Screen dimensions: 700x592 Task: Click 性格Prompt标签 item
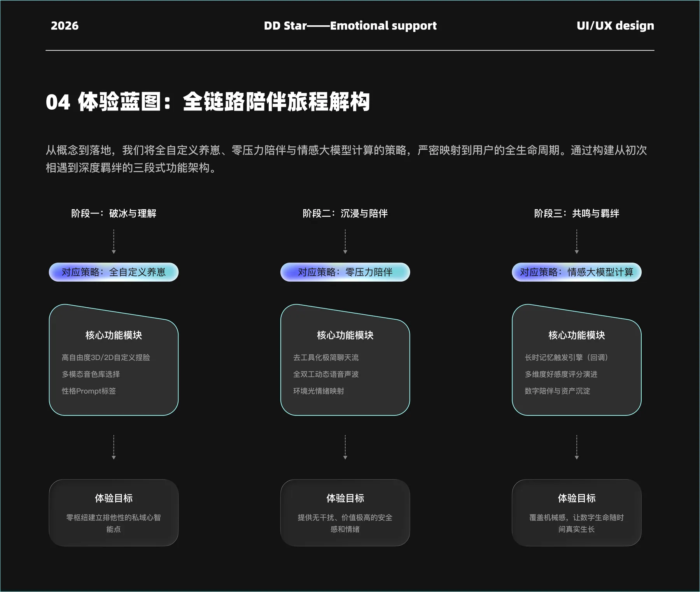[89, 391]
